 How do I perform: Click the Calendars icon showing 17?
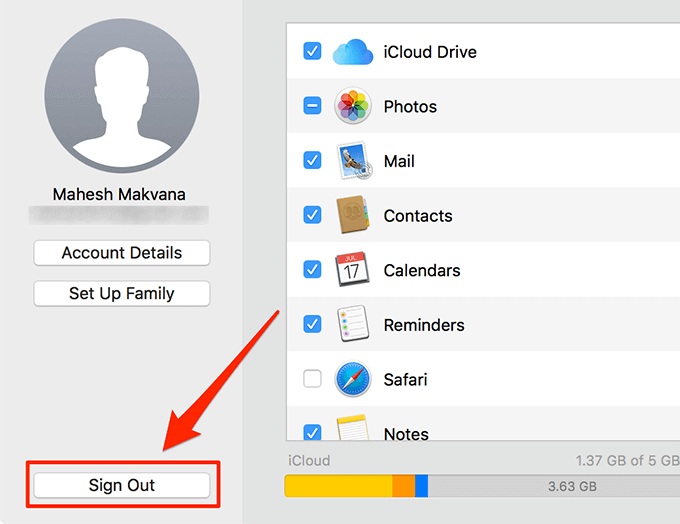click(352, 269)
